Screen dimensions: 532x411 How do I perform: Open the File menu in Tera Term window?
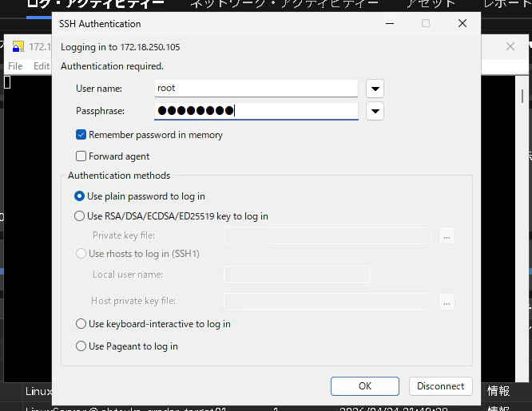pyautogui.click(x=15, y=65)
